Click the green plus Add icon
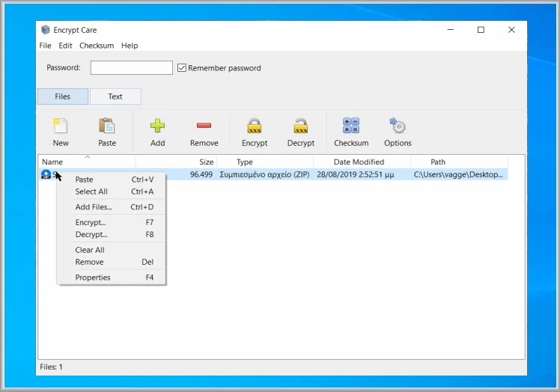Viewport: 560px width, 392px height. coord(157,126)
